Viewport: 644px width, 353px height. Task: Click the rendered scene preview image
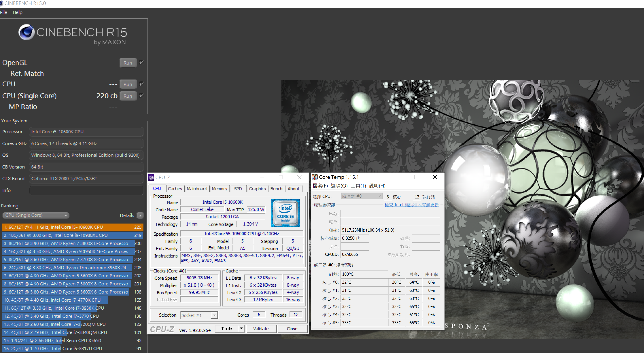(463, 210)
